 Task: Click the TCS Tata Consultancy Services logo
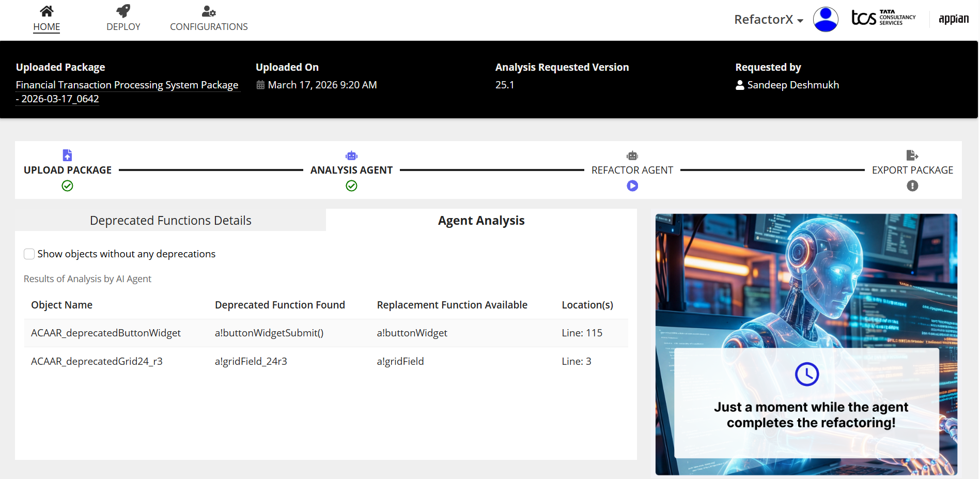(x=883, y=18)
